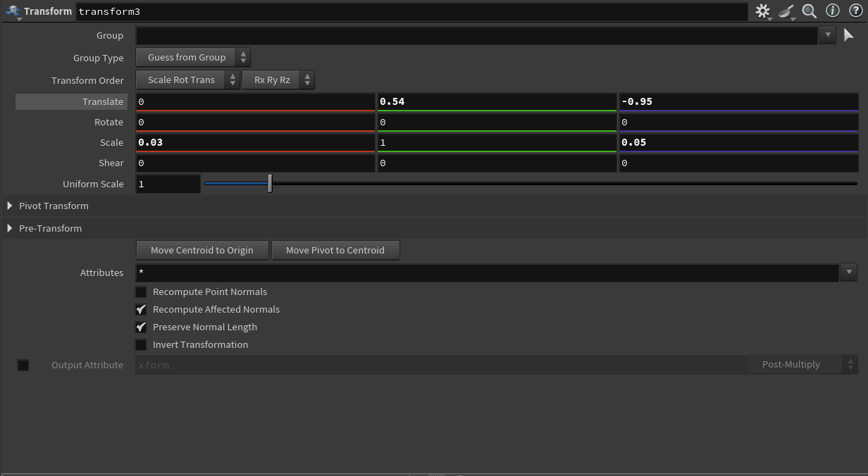The height and width of the screenshot is (476, 868).
Task: Click Move Pivot to Centroid
Action: (335, 250)
